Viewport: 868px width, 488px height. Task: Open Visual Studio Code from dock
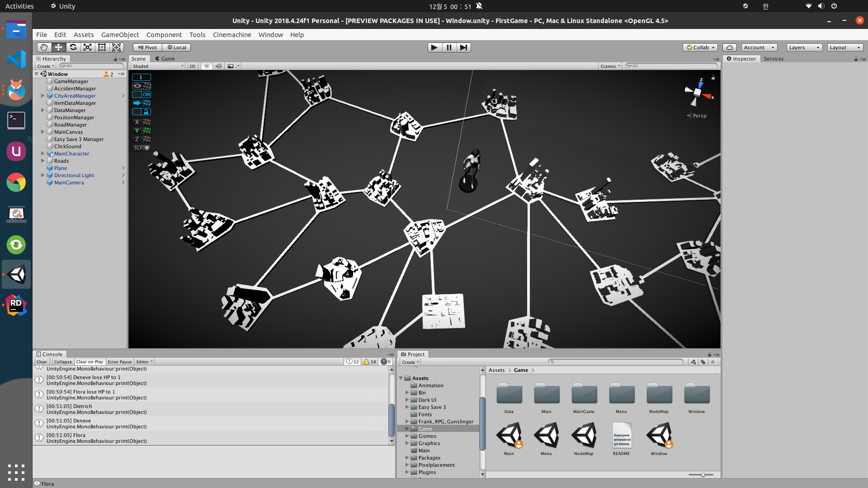pos(16,59)
